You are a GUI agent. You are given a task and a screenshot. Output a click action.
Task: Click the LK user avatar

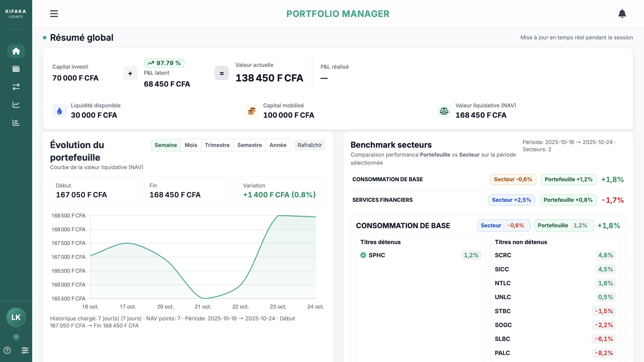click(x=16, y=317)
